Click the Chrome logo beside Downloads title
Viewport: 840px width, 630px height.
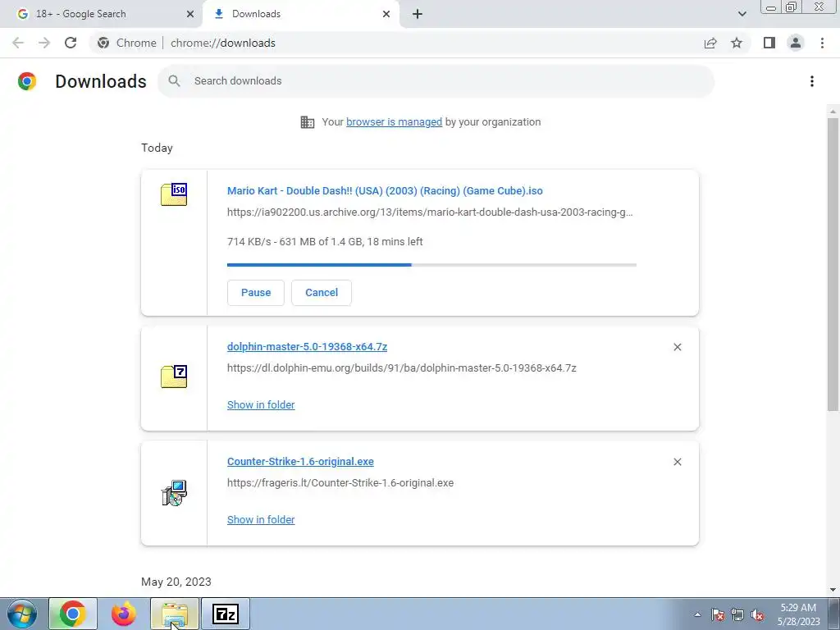[x=27, y=81]
